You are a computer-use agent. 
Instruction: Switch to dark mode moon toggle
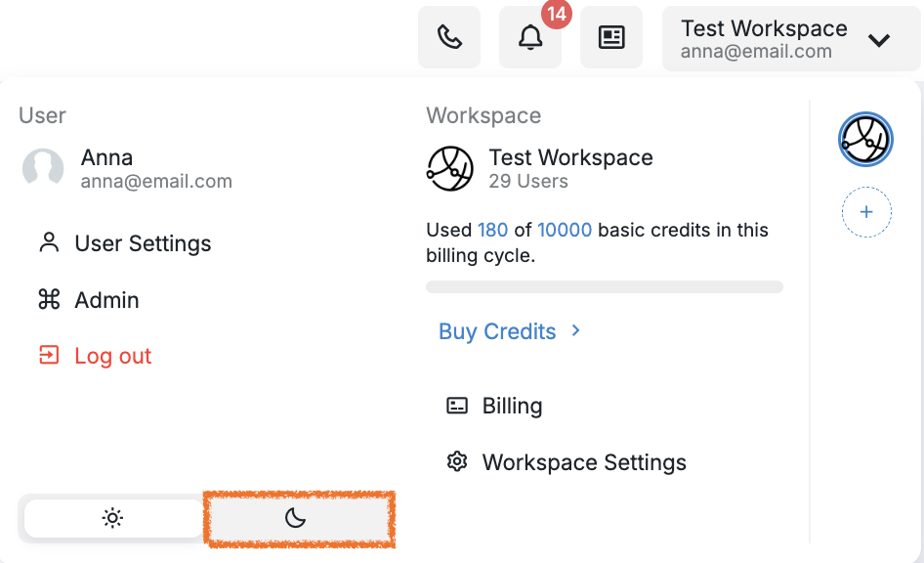point(299,519)
